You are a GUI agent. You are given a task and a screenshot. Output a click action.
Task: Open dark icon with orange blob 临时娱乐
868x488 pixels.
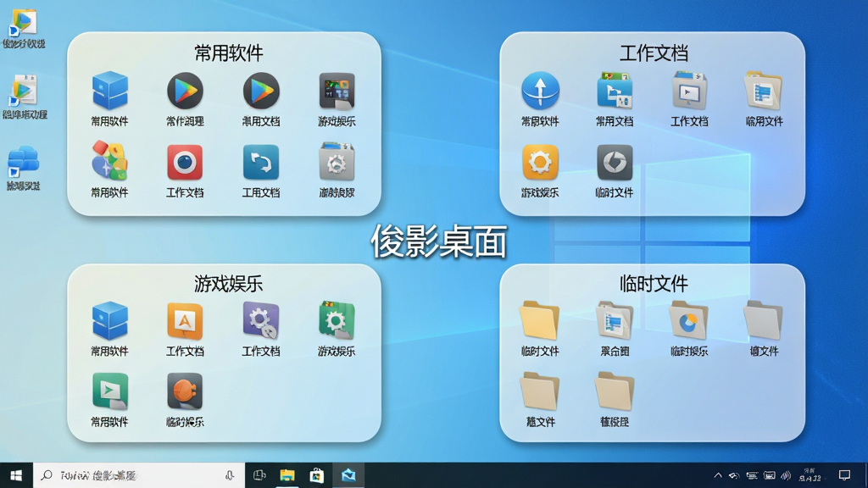[x=185, y=391]
